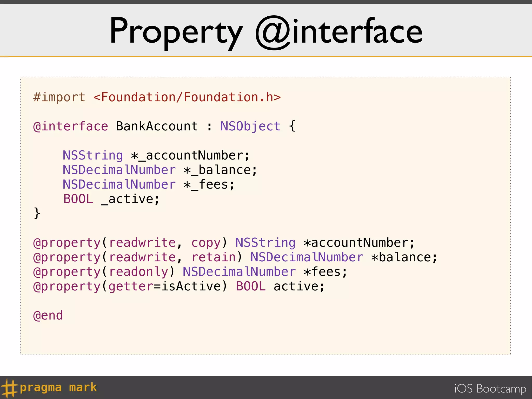Click the "*_accountNumber;" ivar
The width and height of the screenshot is (532, 399).
(x=190, y=156)
